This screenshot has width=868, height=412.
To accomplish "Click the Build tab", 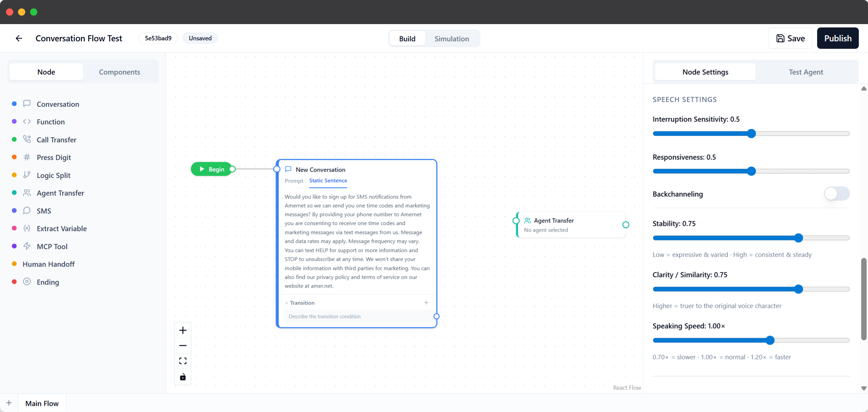I will pos(407,39).
